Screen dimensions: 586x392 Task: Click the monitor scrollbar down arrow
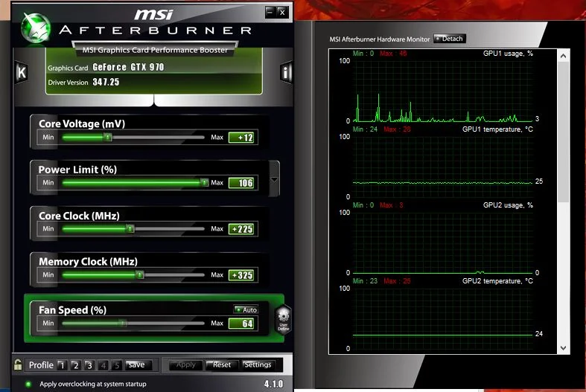[x=563, y=348]
